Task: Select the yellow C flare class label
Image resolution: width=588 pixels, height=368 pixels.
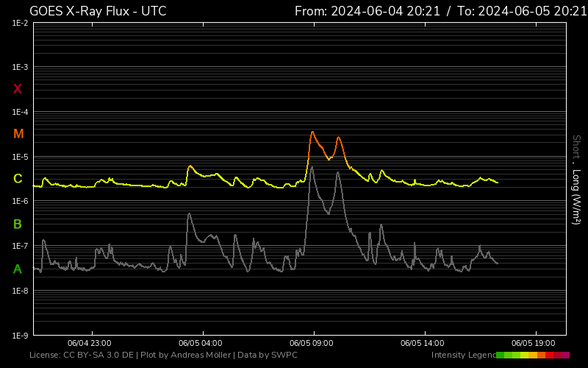Action: tap(18, 179)
